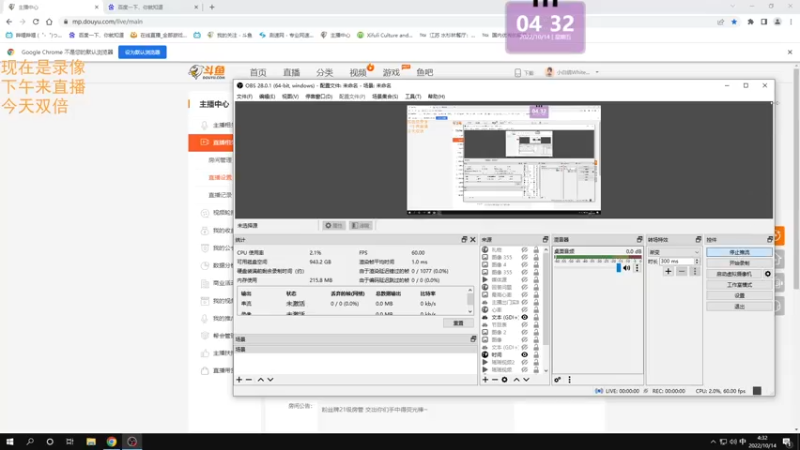Click transition duration spinner arrows
The image size is (800, 450).
pos(697,261)
